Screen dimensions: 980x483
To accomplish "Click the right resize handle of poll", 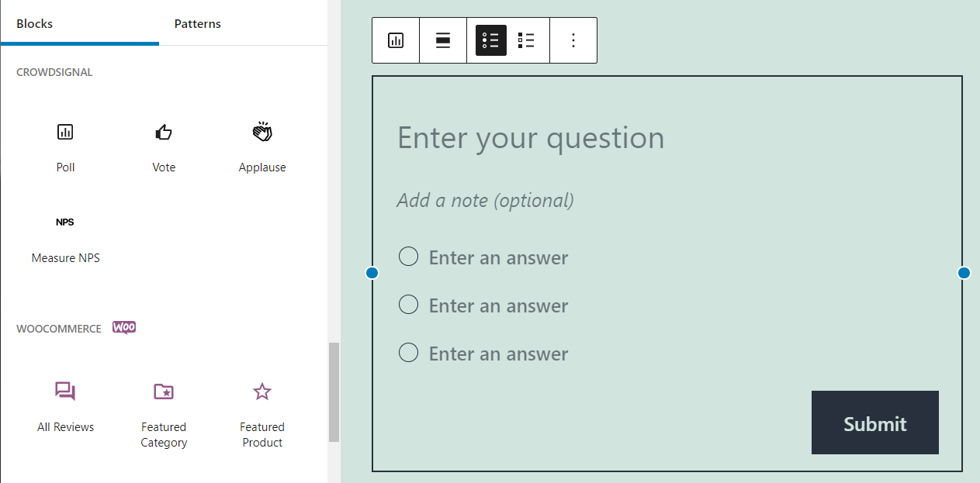I will pyautogui.click(x=964, y=273).
